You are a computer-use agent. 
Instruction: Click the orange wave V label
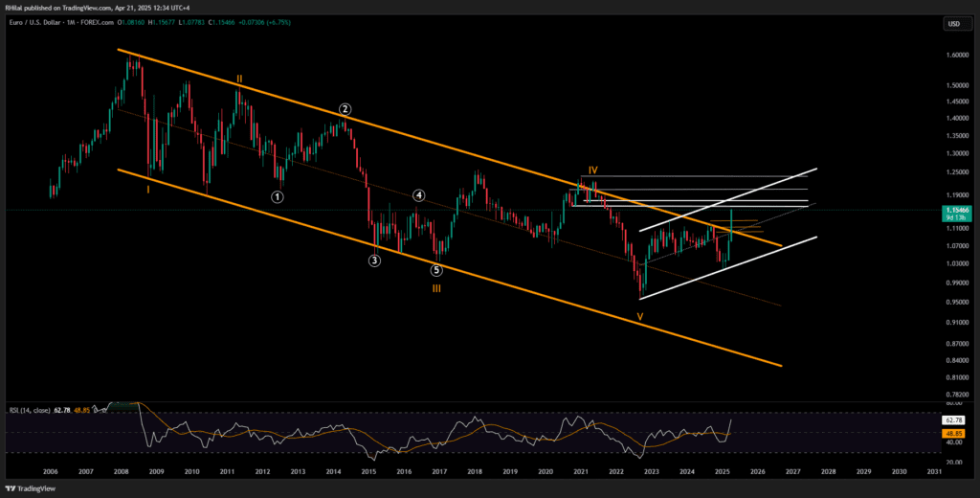pos(640,315)
